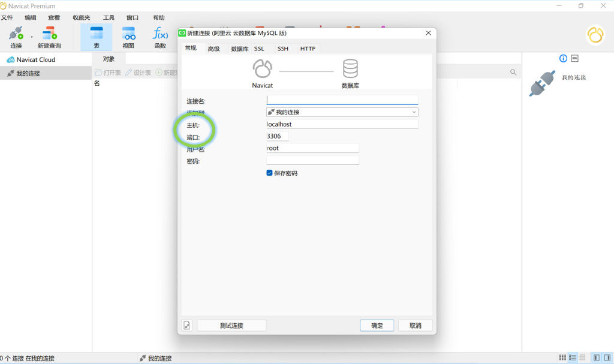Click the Navicat user avatar icon
The height and width of the screenshot is (364, 614).
[x=595, y=35]
